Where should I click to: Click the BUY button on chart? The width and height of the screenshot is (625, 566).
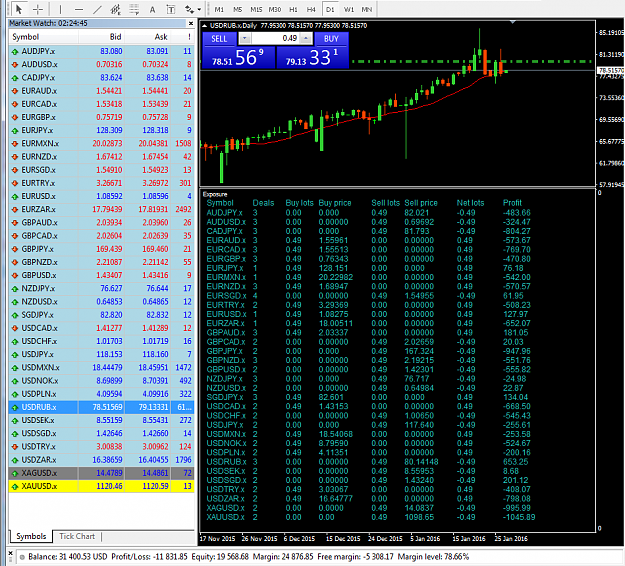click(x=331, y=39)
